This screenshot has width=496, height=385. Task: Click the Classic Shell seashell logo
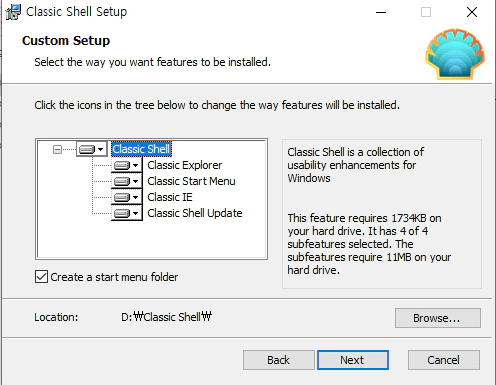455,54
